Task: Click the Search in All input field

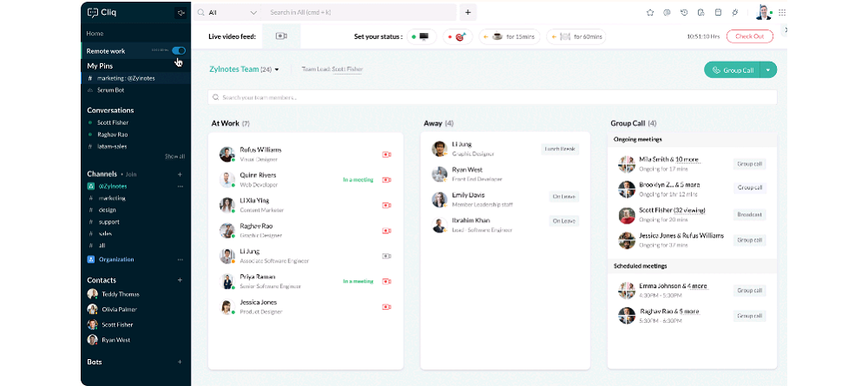Action: point(358,12)
